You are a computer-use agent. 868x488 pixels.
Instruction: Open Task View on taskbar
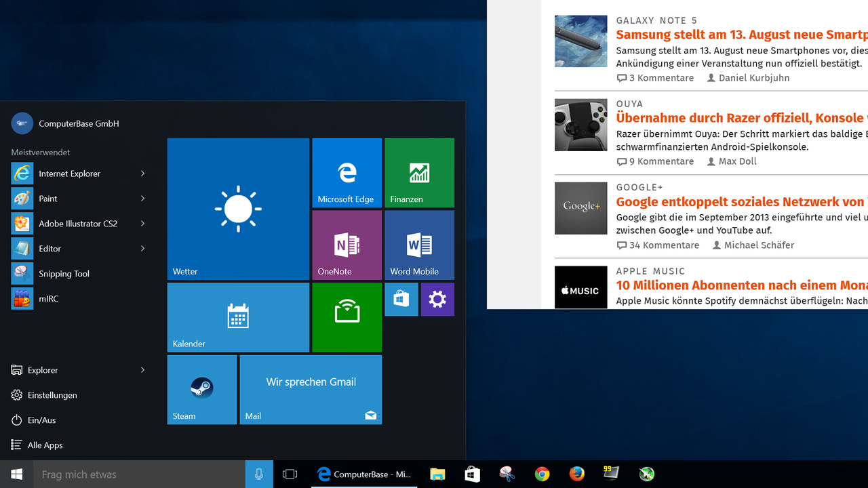290,474
